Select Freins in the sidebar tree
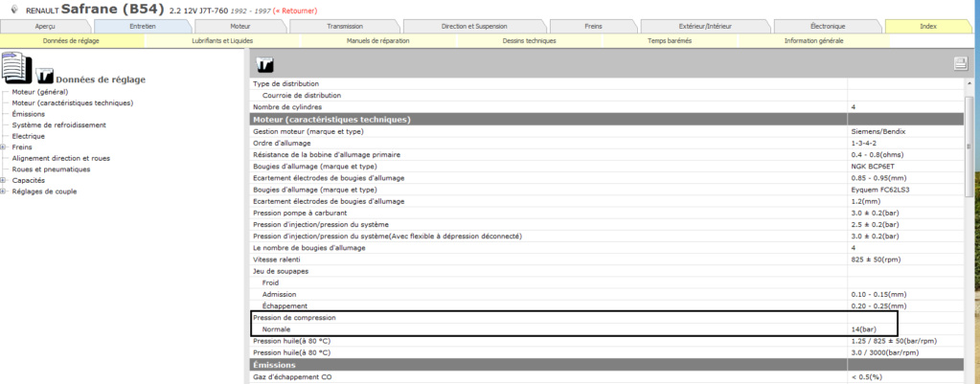This screenshot has width=980, height=384. 22,147
